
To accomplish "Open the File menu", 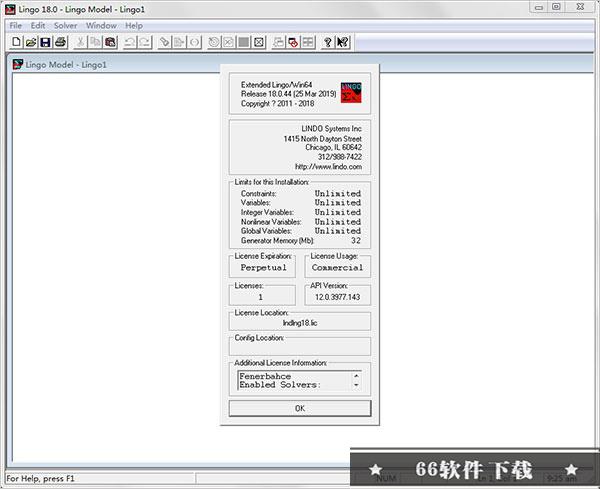I will click(x=16, y=26).
